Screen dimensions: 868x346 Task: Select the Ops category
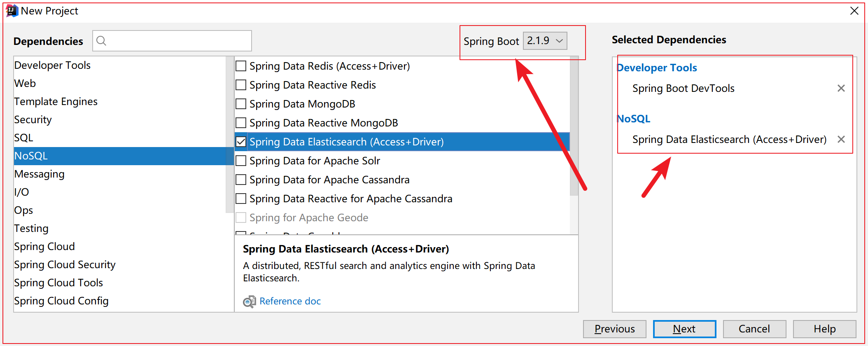pyautogui.click(x=120, y=210)
